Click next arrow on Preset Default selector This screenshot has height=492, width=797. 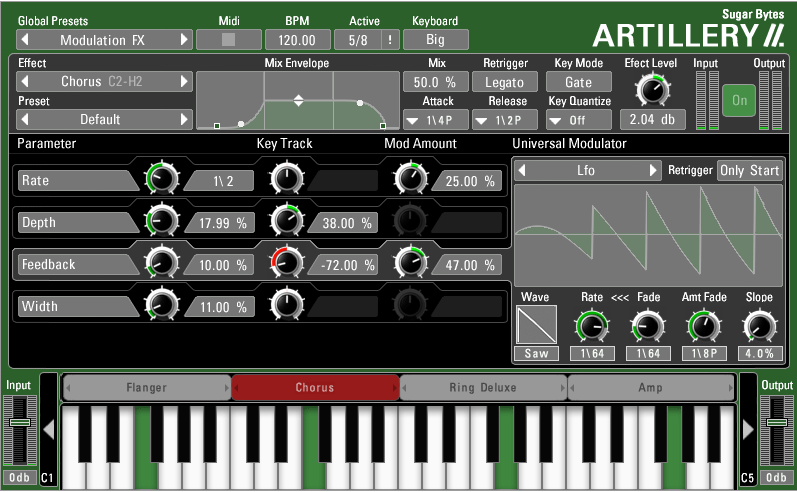[x=184, y=119]
